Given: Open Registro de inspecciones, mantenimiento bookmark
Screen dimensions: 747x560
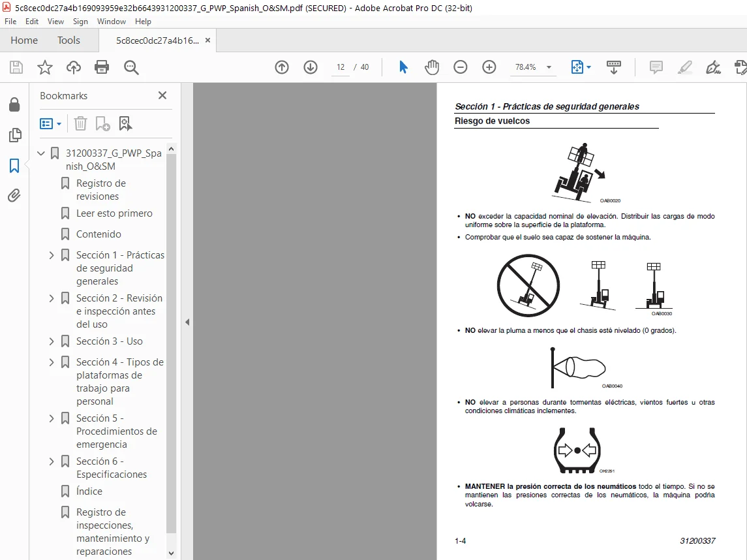Looking at the screenshot, I should (113, 532).
